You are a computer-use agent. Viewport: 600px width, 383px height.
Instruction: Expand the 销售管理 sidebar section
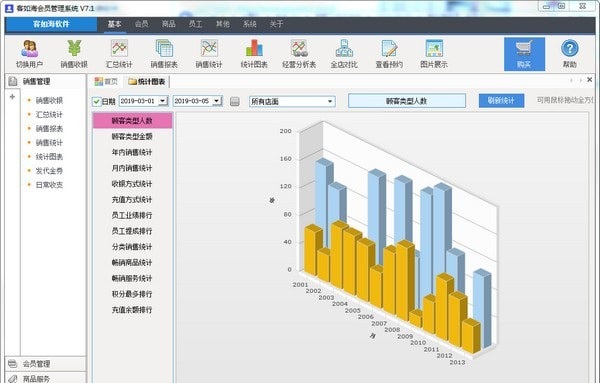pyautogui.click(x=45, y=81)
